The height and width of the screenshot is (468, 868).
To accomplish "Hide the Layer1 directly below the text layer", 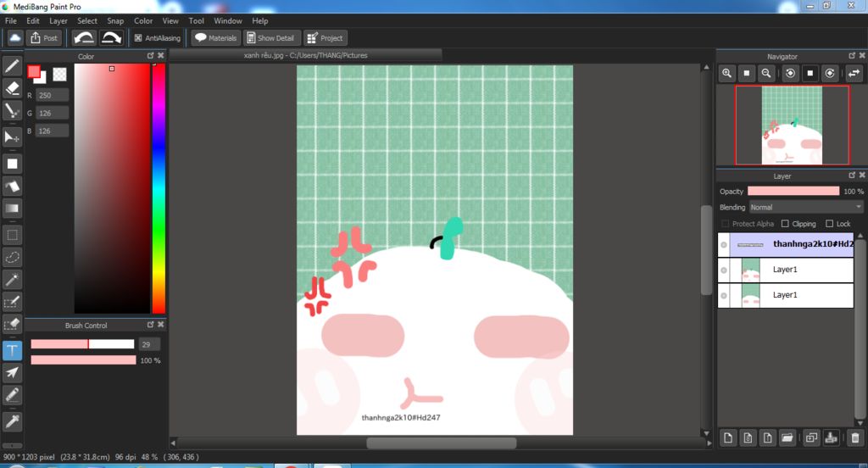I will [x=724, y=270].
